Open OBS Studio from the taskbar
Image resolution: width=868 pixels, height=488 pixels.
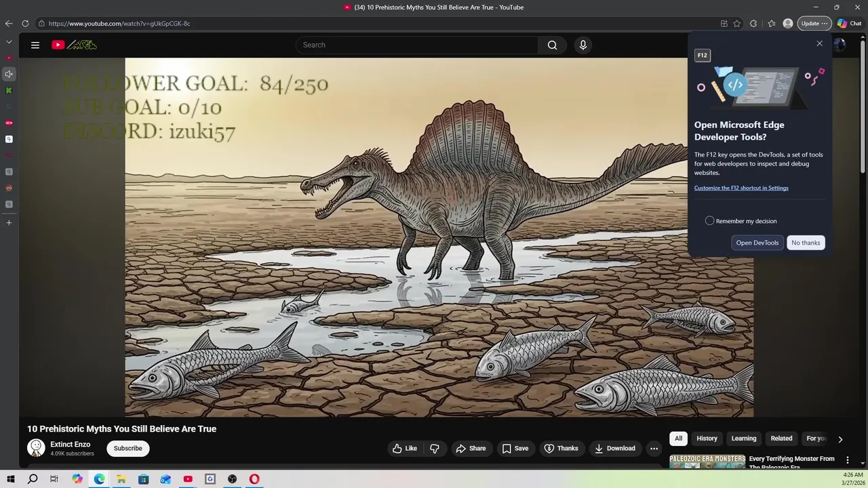pyautogui.click(x=233, y=479)
